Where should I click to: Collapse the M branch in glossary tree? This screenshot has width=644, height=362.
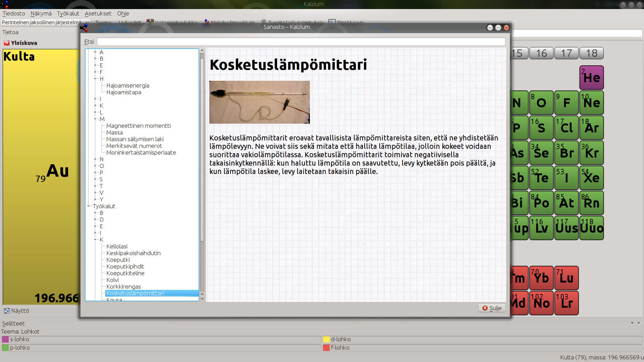[x=95, y=119]
